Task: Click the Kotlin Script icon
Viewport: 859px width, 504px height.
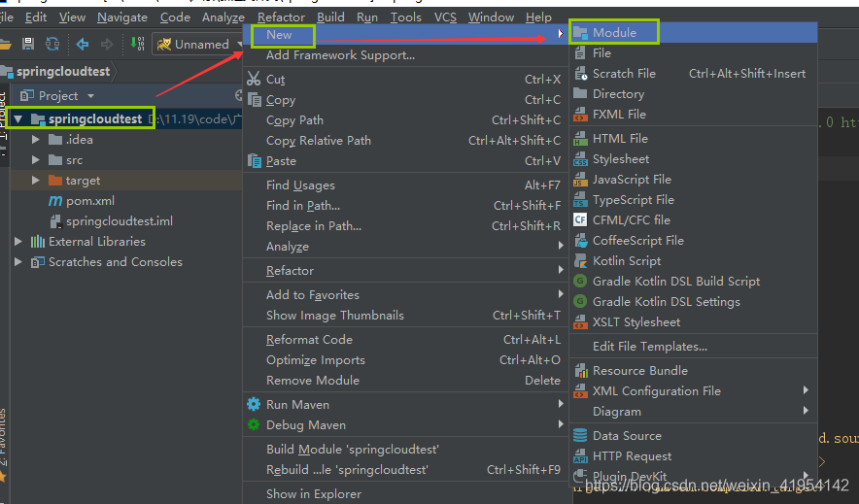Action: pos(580,261)
